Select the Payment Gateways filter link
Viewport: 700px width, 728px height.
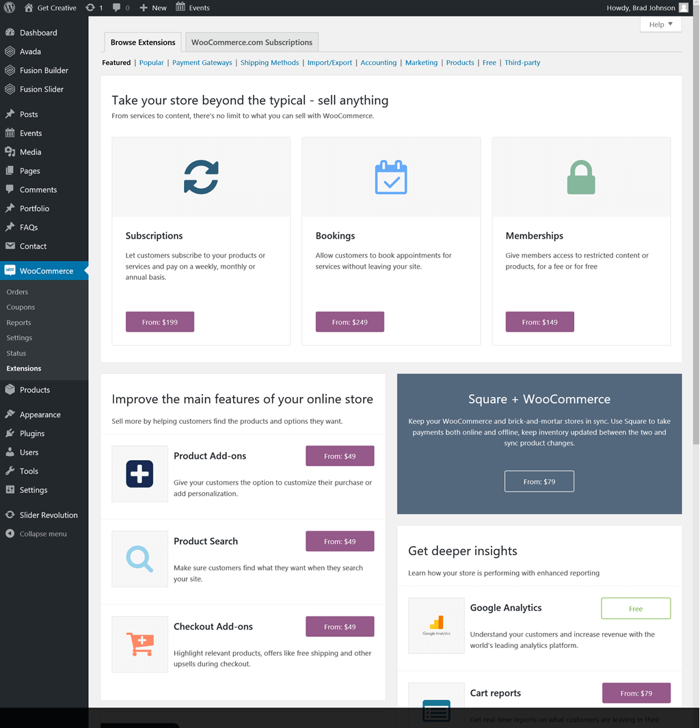(x=202, y=63)
